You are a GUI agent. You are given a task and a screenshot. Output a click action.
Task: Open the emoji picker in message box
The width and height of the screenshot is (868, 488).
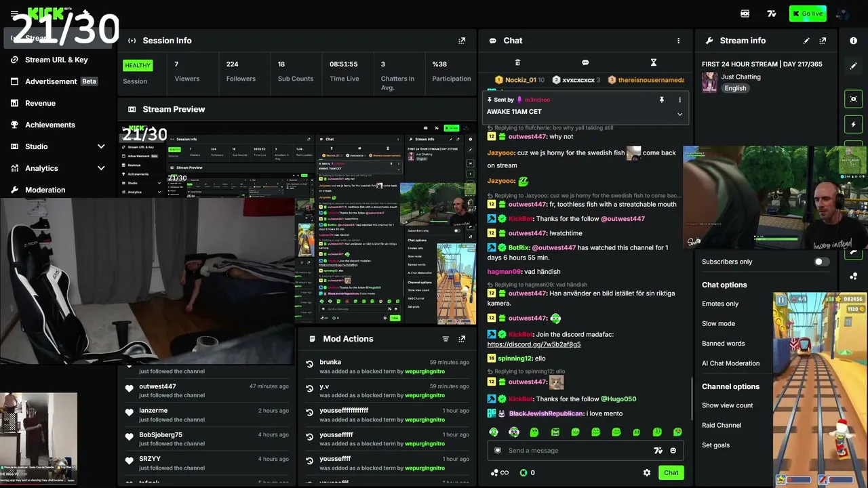click(x=673, y=451)
